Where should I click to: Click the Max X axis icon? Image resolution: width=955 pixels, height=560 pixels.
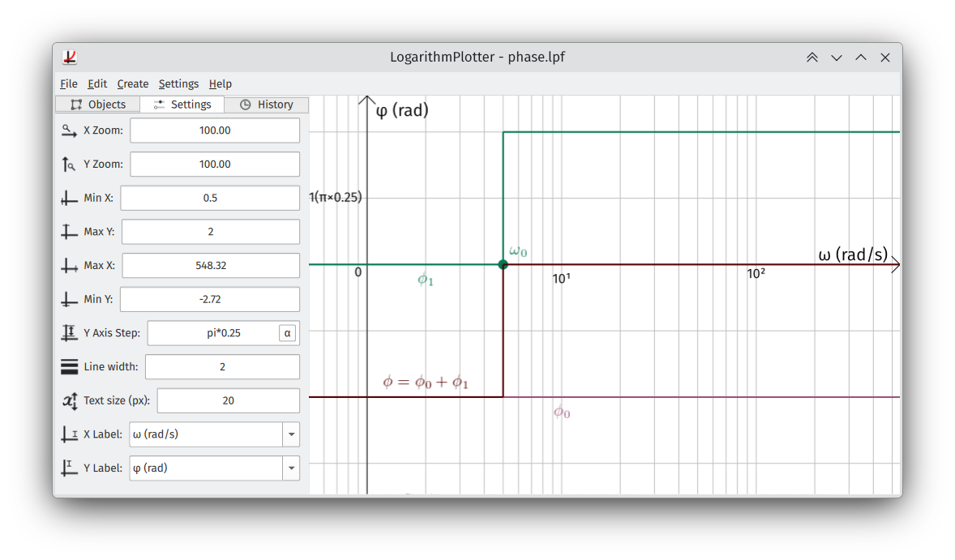tap(69, 265)
